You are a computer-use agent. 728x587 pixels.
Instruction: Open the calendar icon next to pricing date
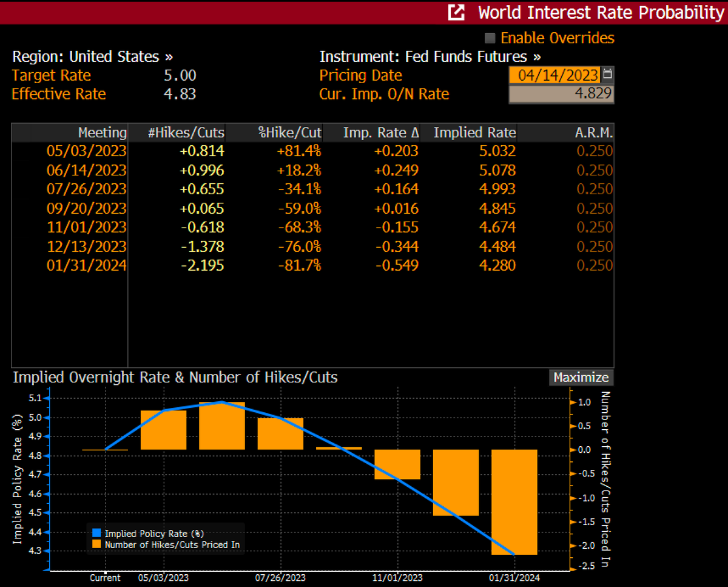point(608,75)
